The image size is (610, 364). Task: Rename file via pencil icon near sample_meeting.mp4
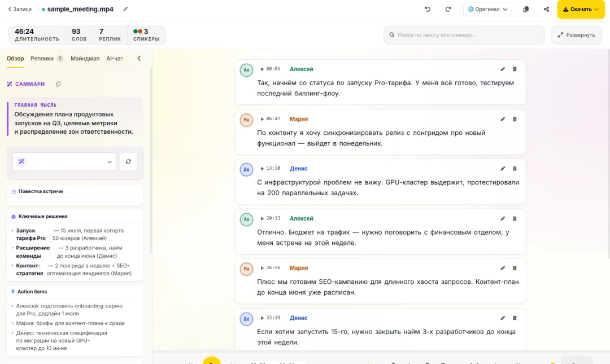125,9
